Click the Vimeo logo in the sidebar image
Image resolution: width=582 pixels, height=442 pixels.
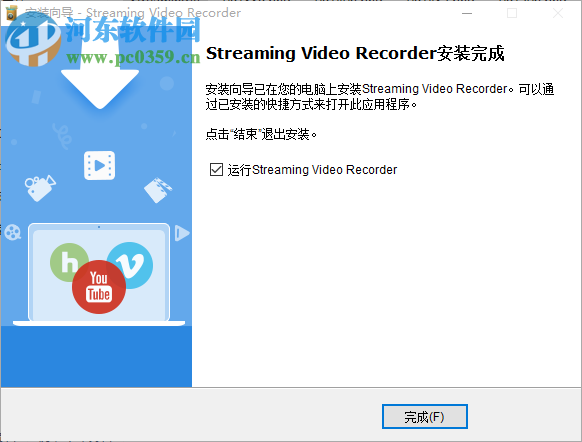[131, 265]
